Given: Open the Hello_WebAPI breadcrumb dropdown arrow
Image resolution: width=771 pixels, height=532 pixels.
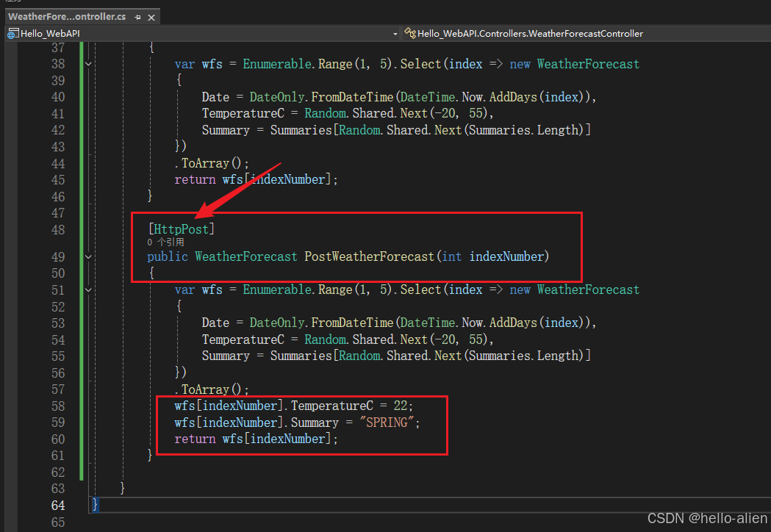Looking at the screenshot, I should pos(395,33).
